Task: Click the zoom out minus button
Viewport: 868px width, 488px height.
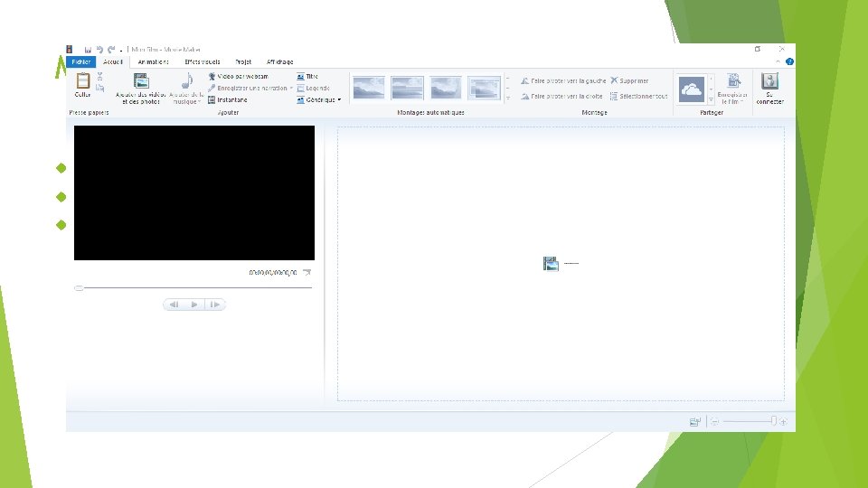Action: pyautogui.click(x=714, y=422)
